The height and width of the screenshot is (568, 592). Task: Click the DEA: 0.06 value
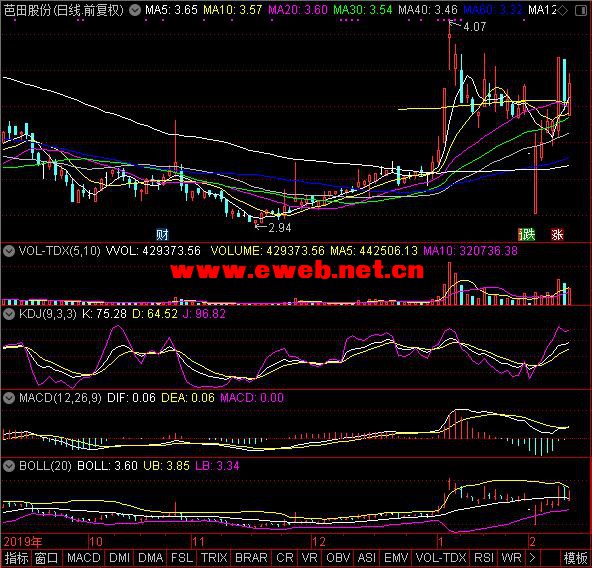[188, 398]
